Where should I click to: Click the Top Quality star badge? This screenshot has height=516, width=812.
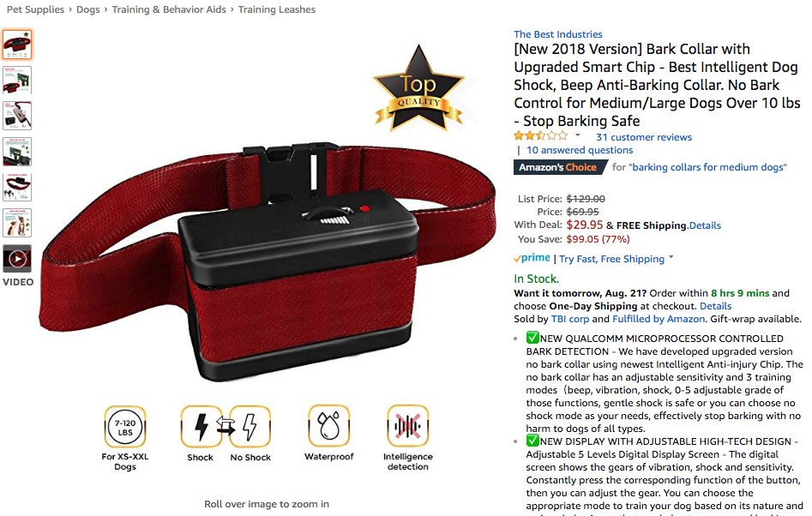418,89
